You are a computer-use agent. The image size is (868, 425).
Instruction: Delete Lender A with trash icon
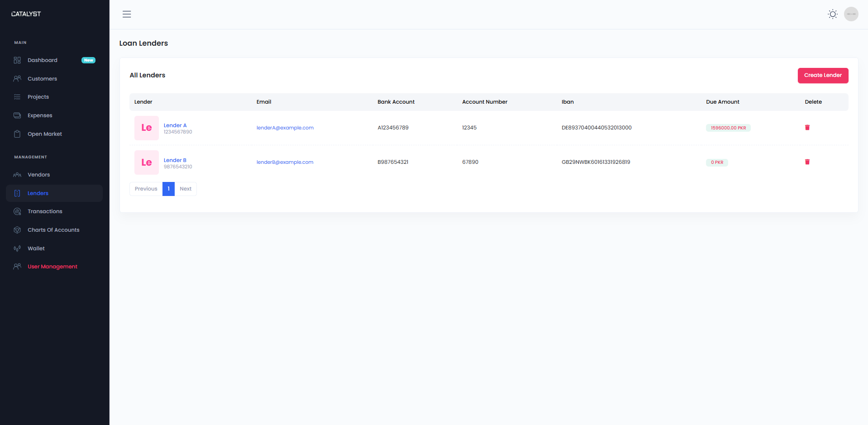(807, 128)
